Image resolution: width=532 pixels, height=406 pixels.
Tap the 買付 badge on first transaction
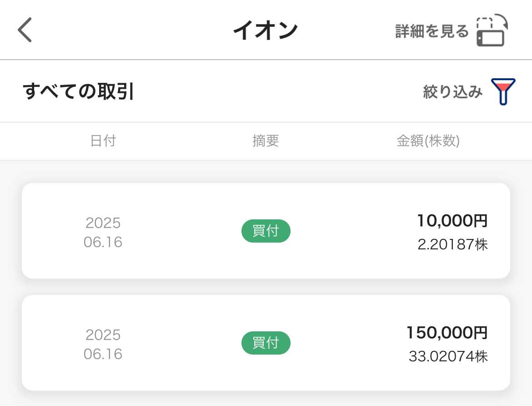[266, 231]
